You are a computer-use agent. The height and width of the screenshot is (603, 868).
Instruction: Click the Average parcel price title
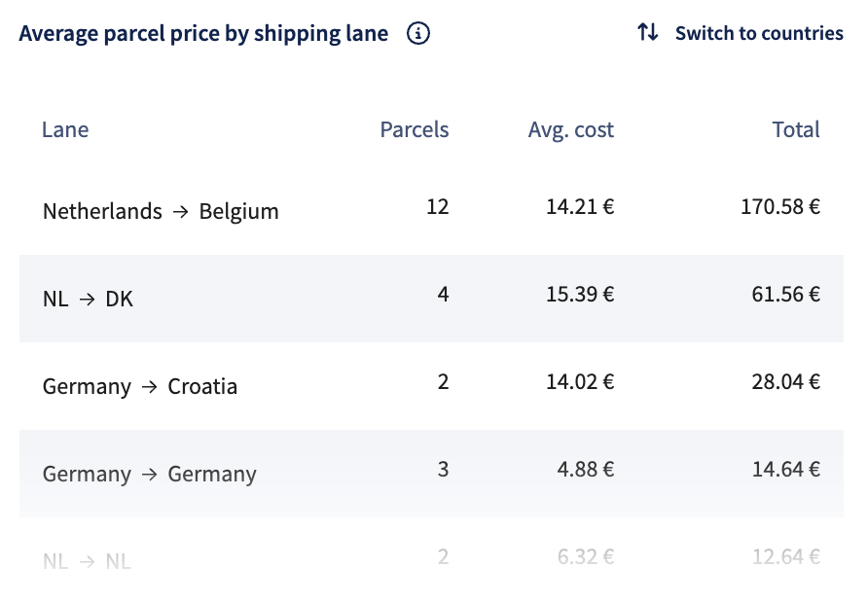click(203, 33)
